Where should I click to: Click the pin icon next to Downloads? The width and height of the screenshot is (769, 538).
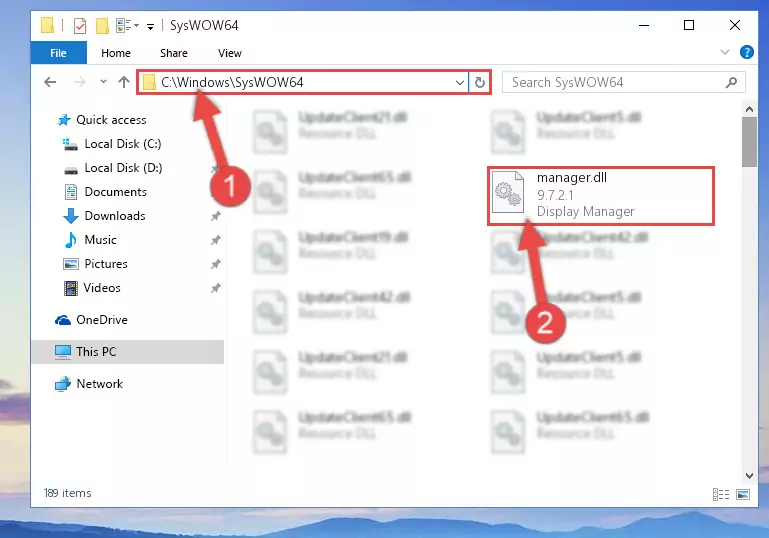(215, 216)
